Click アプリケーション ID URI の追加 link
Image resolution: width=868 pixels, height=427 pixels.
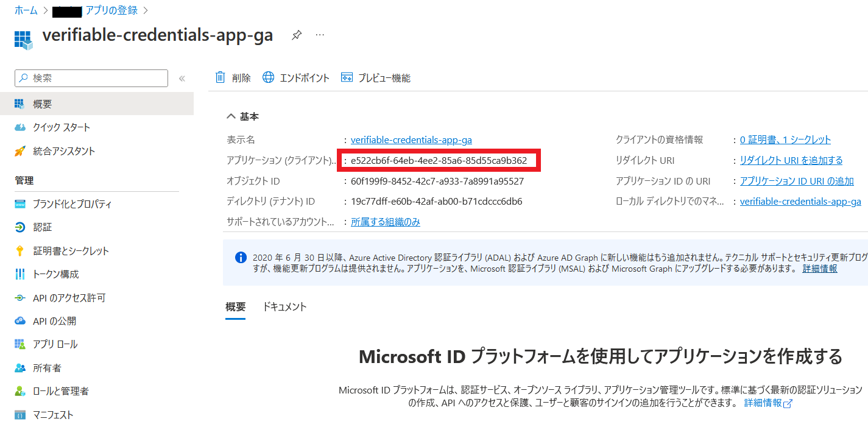[797, 182]
